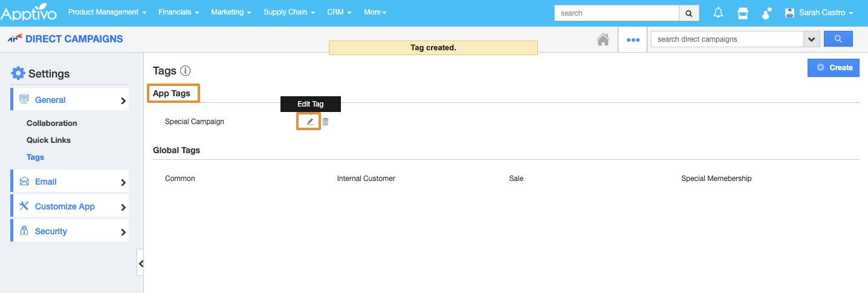Delete the Special Campaign tag via trash icon

coord(325,122)
